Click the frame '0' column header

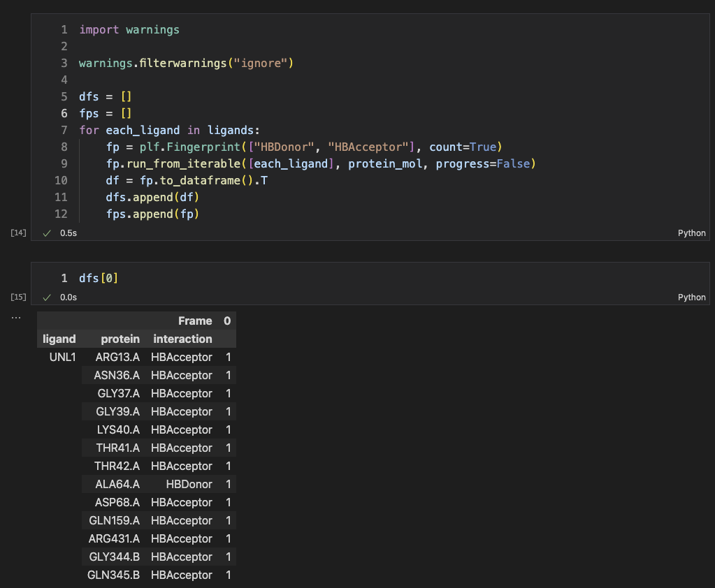tap(227, 321)
